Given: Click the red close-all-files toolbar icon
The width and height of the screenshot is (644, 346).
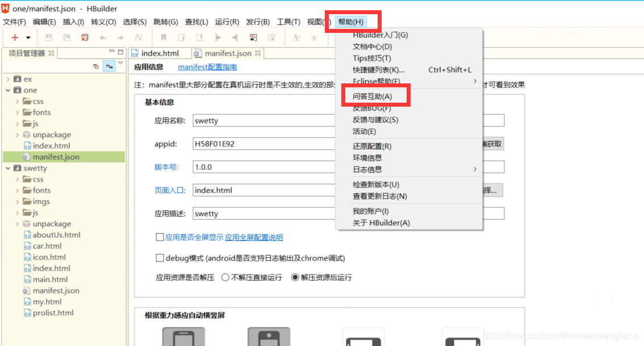Looking at the screenshot, I should pos(85,38).
